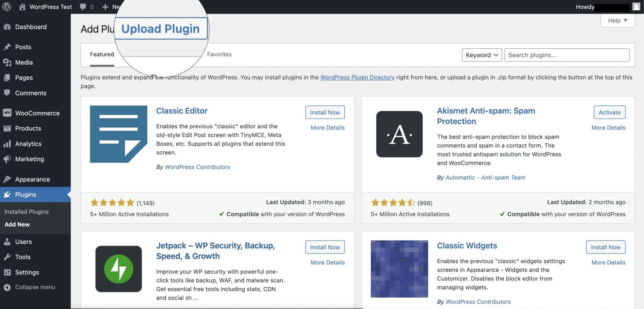Click the Upload Plugin button

point(161,29)
